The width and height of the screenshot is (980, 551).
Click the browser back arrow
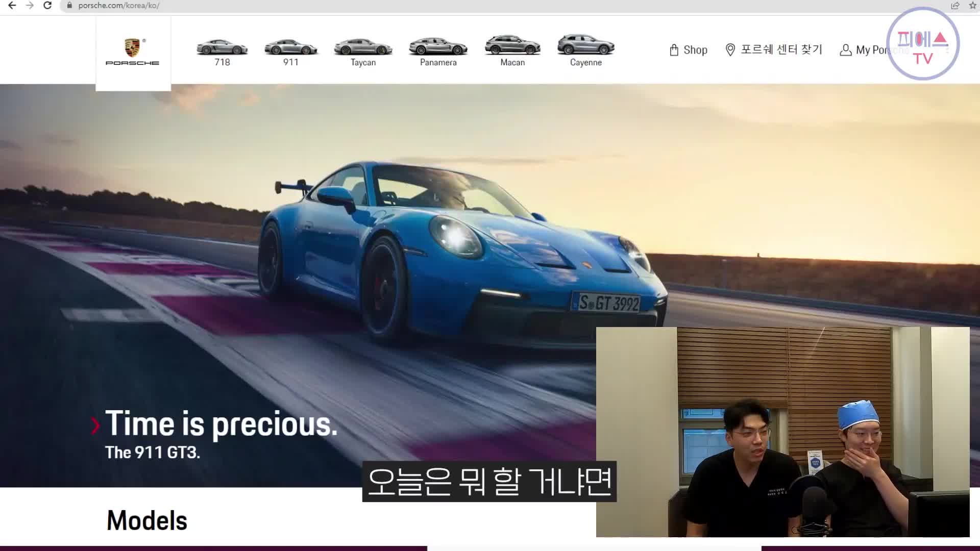tap(12, 6)
